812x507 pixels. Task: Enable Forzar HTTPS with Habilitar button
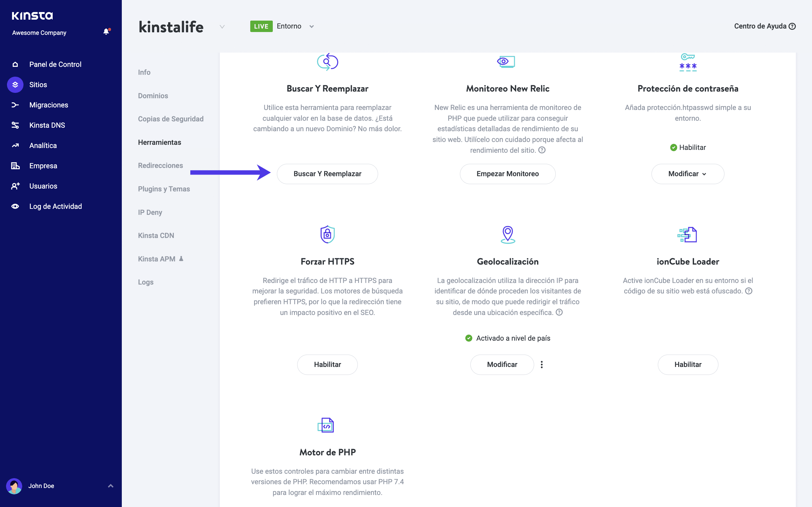[327, 364]
